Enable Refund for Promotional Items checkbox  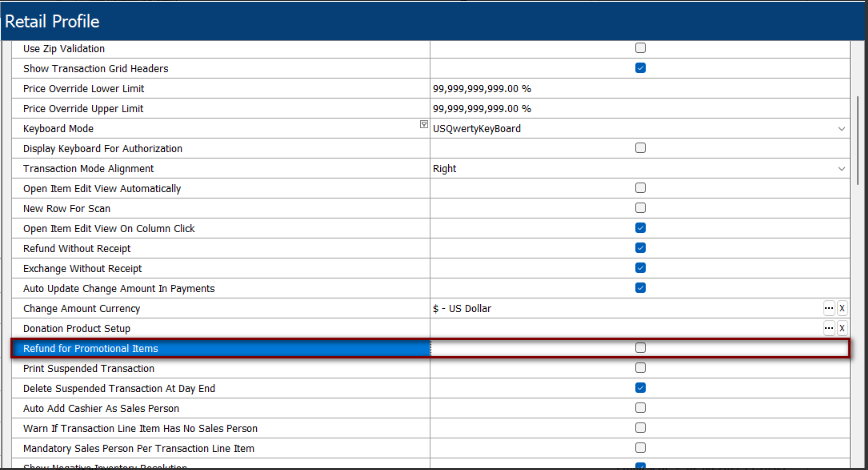click(x=640, y=348)
